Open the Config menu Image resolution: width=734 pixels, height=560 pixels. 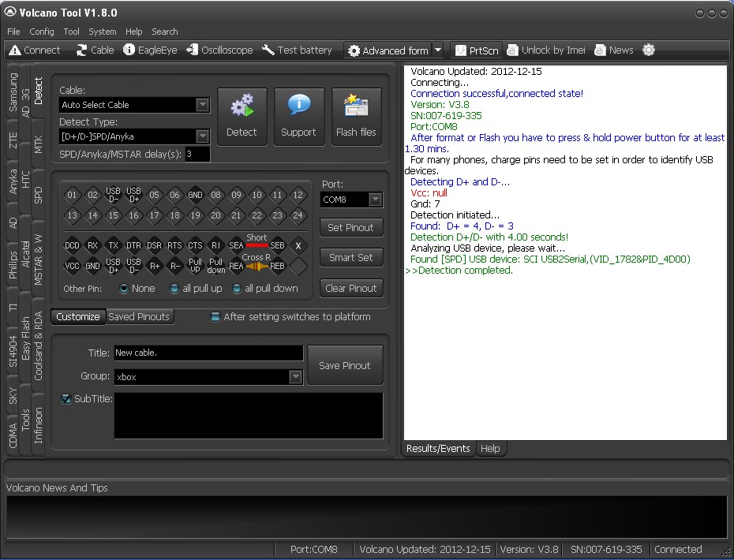42,32
